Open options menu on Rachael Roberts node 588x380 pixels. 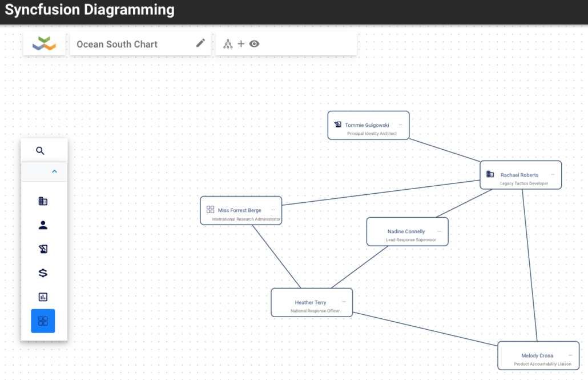[553, 174]
